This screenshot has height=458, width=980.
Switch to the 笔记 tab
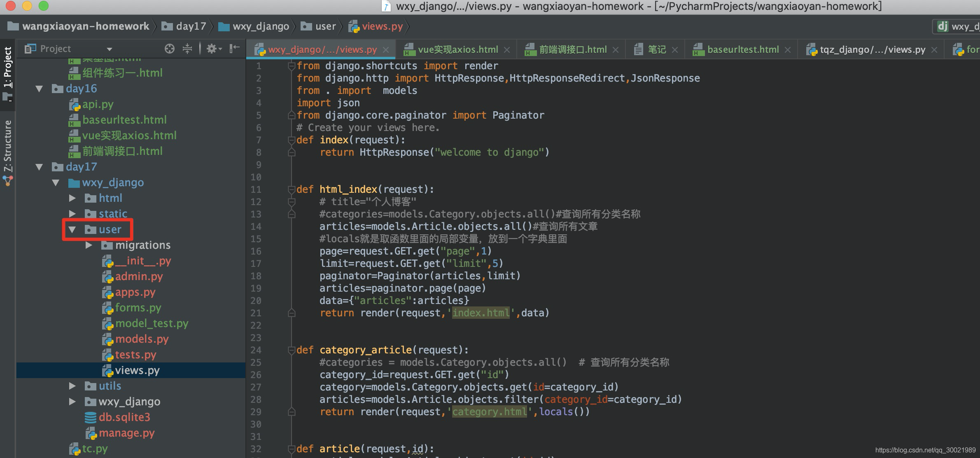pyautogui.click(x=656, y=49)
